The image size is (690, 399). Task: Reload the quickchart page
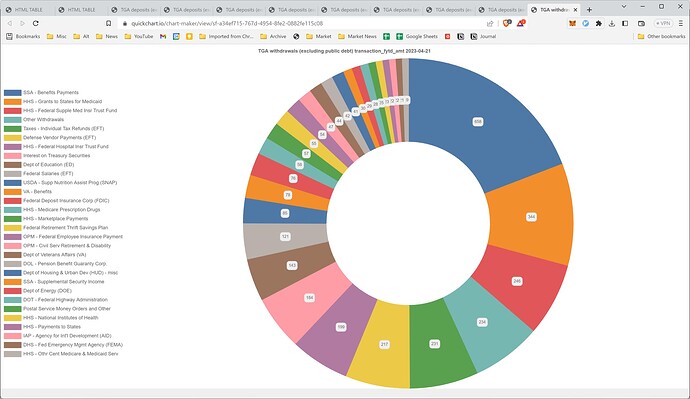36,23
